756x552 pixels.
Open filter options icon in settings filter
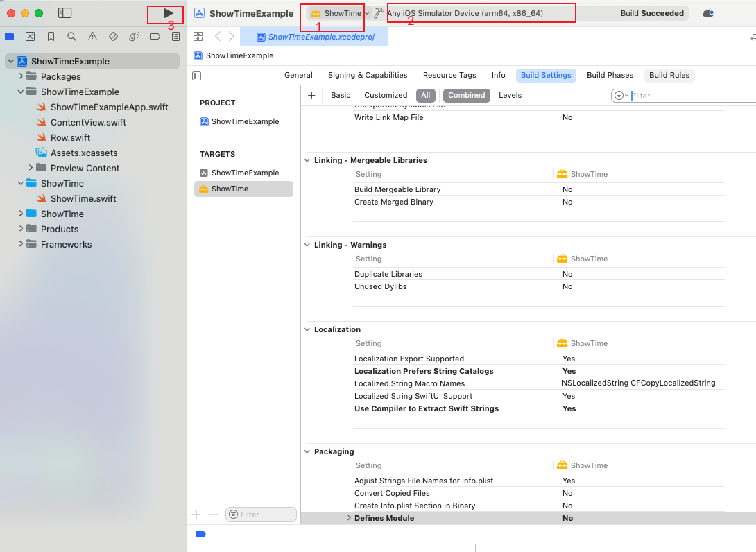click(x=621, y=96)
